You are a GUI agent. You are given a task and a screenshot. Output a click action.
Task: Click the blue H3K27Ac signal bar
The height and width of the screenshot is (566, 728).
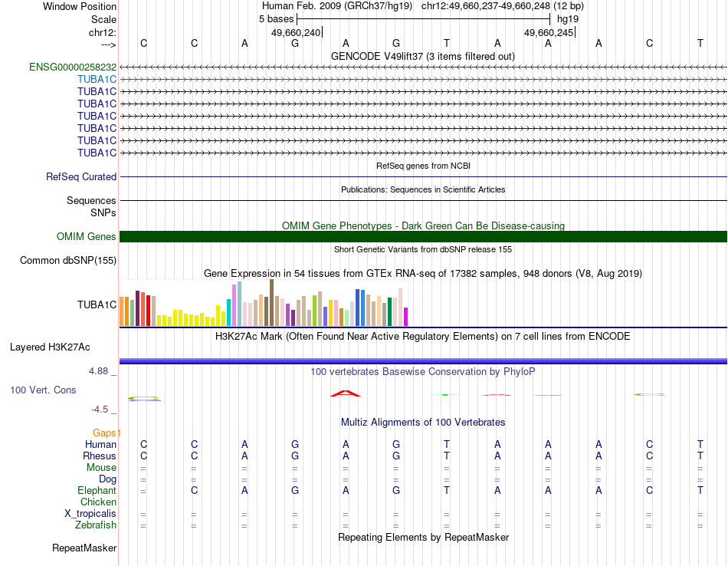tap(423, 361)
